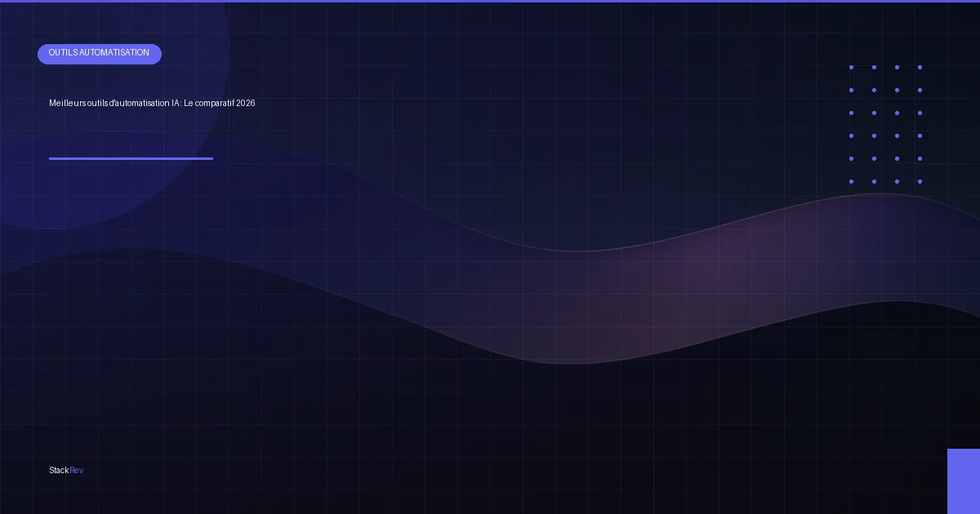The image size is (980, 514).
Task: Click the purple square in bottom-right corner
Action: (x=964, y=481)
